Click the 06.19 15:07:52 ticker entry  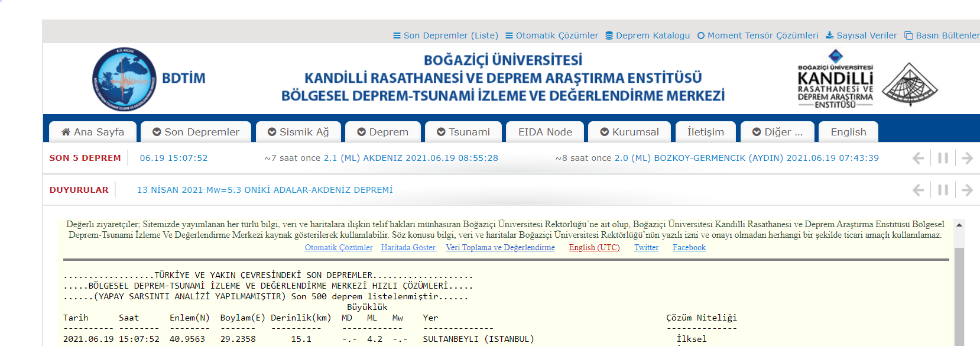(174, 158)
